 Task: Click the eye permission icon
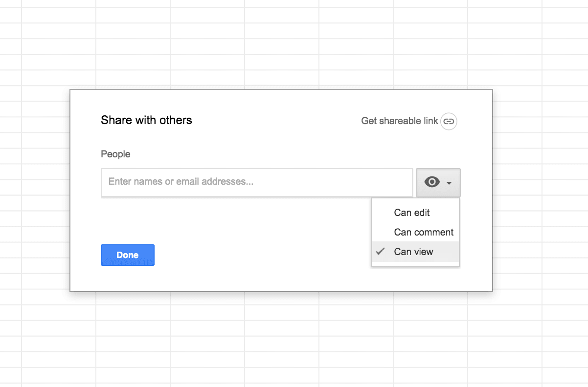click(x=432, y=182)
